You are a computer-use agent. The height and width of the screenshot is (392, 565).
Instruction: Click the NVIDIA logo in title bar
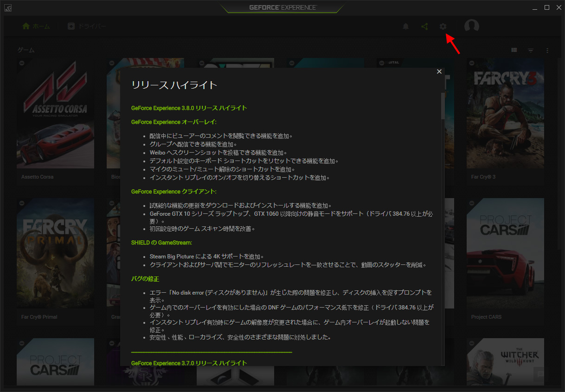tap(8, 7)
